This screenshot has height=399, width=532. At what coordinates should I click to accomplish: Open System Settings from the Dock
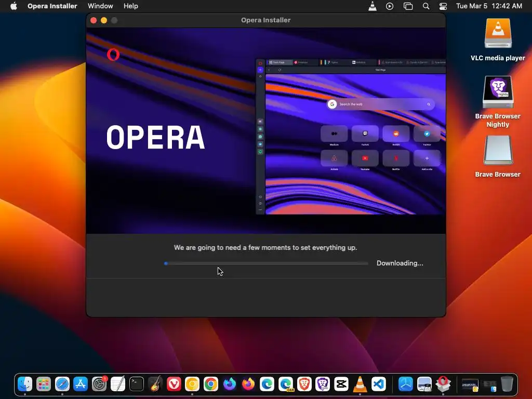tap(99, 384)
